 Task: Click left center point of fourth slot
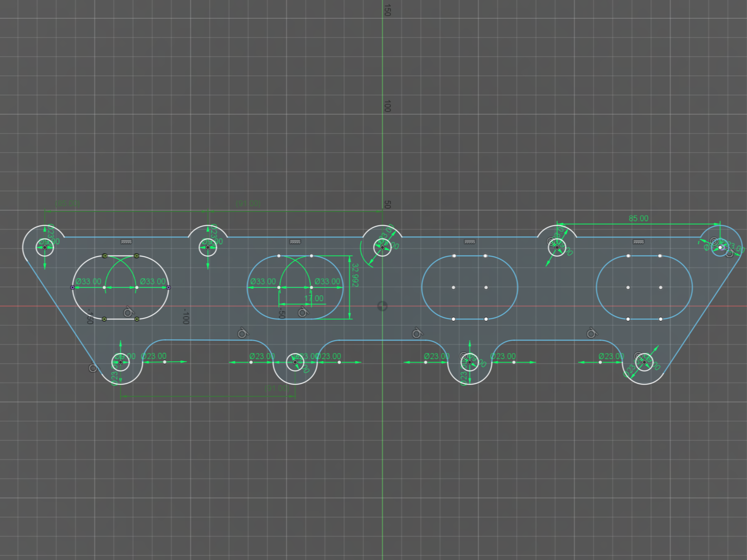click(x=628, y=288)
